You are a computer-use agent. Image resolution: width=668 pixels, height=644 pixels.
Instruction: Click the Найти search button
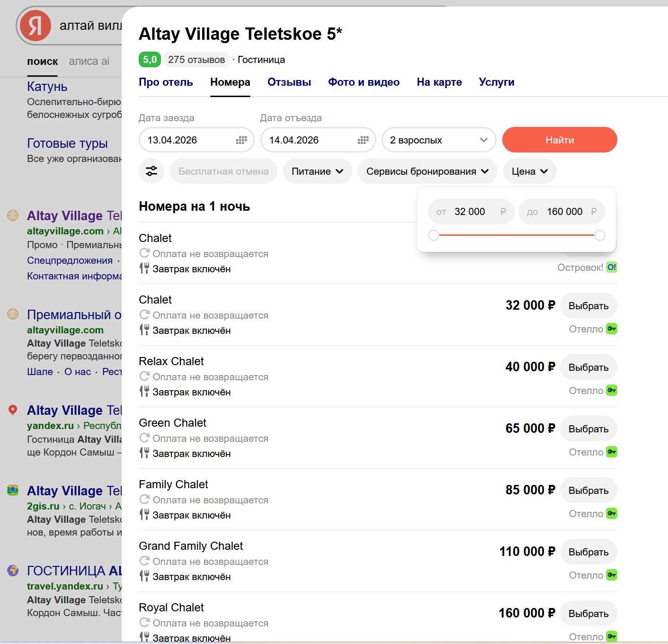(x=560, y=140)
